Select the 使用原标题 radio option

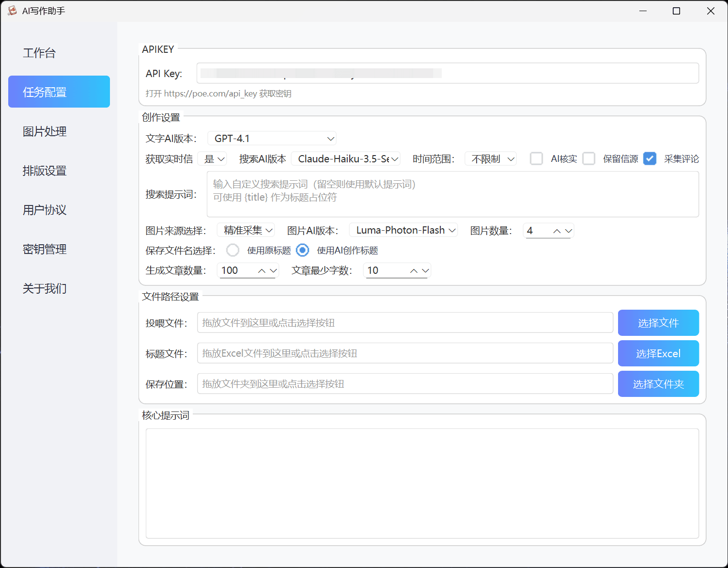[x=232, y=250]
